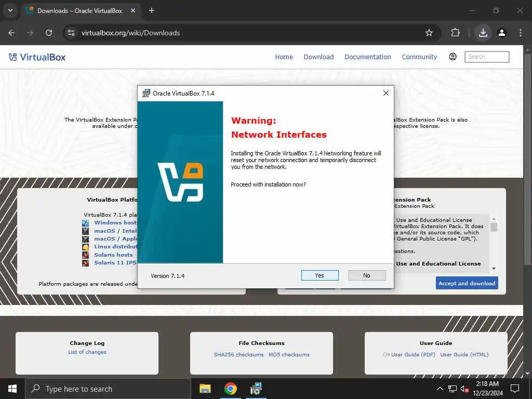This screenshot has width=532, height=399.
Task: Open SHA256 checksums link
Action: click(238, 354)
